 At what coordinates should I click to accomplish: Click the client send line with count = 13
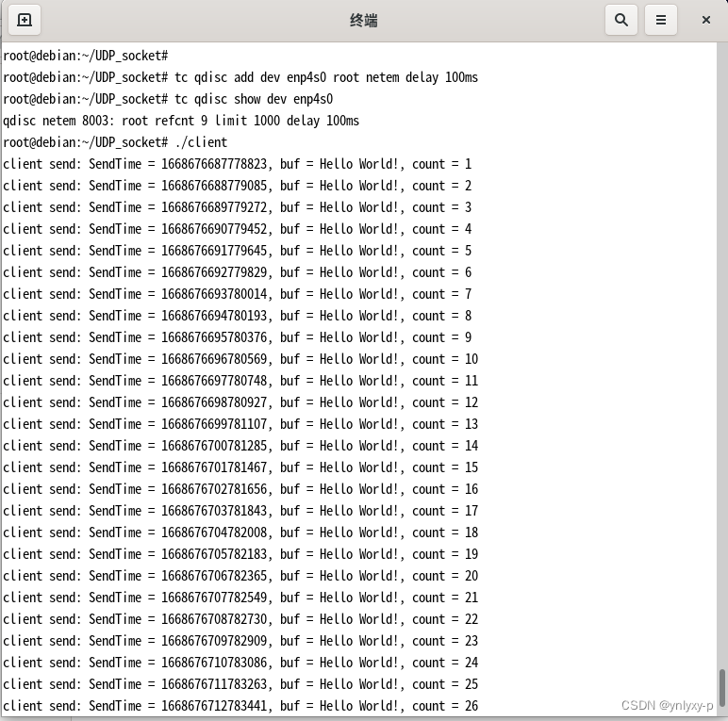tap(240, 424)
